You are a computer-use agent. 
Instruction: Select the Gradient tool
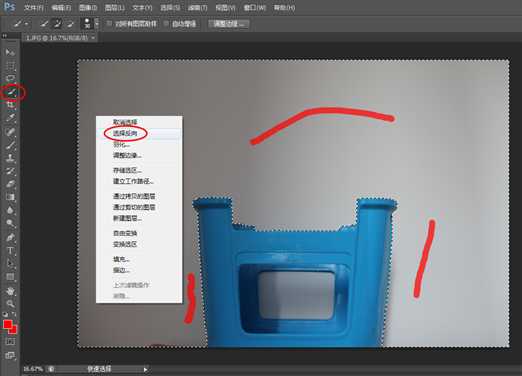[10, 197]
